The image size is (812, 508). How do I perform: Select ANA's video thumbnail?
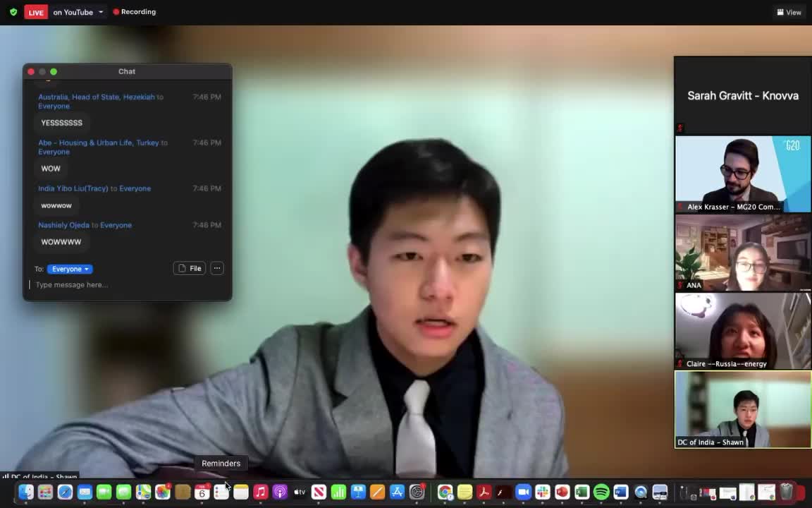click(x=743, y=253)
